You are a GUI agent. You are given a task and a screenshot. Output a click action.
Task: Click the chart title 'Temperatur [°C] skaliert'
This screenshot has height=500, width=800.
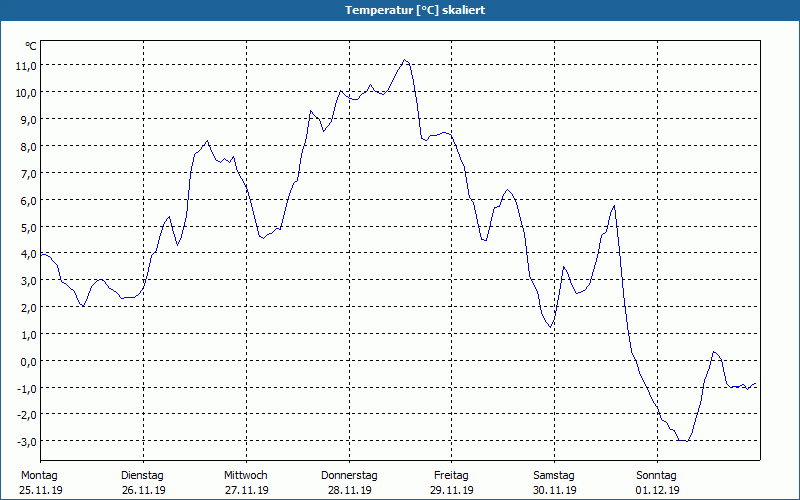415,10
